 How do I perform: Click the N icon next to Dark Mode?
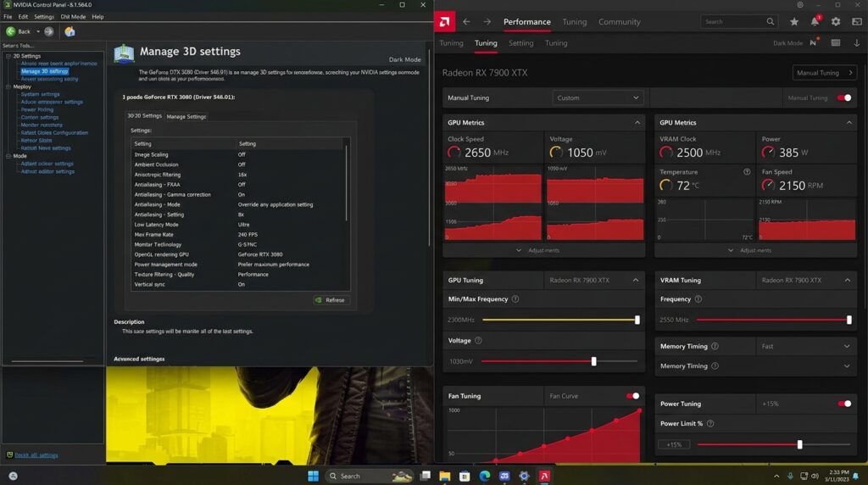(813, 42)
